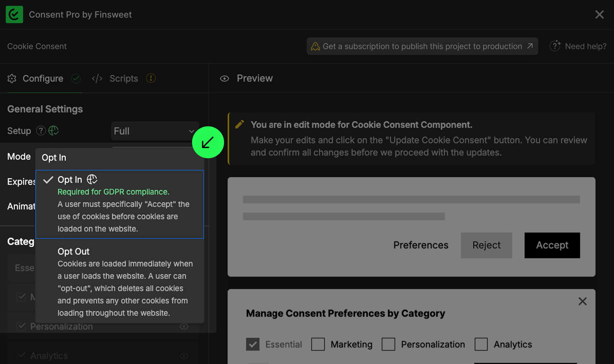Viewport: 614px width, 364px height.
Task: Click the pencil edit mode icon
Action: pos(239,124)
